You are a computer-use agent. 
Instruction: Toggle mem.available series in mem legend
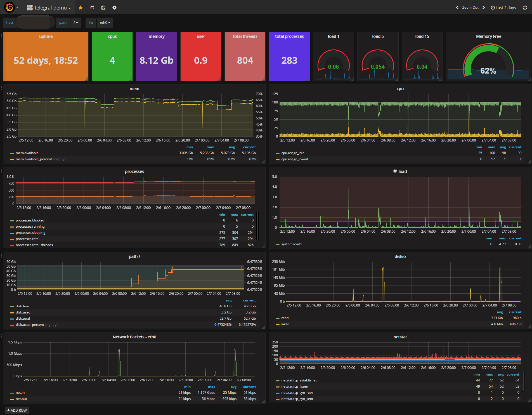[27, 153]
